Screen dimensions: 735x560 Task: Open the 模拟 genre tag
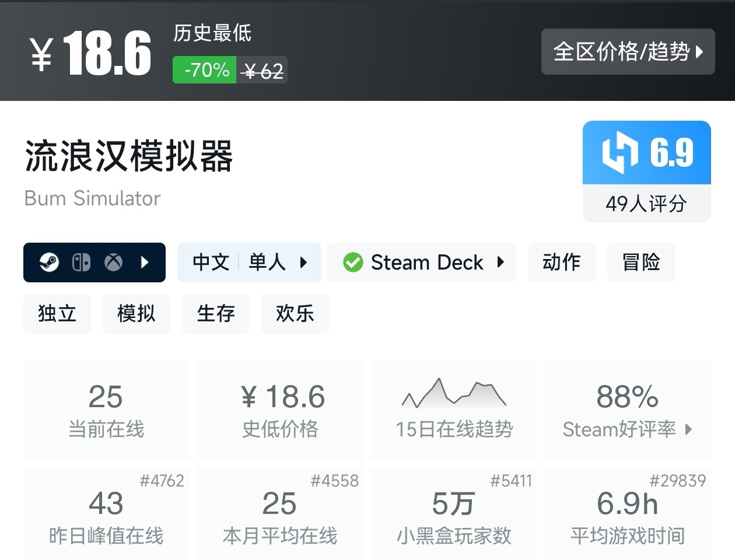point(136,314)
